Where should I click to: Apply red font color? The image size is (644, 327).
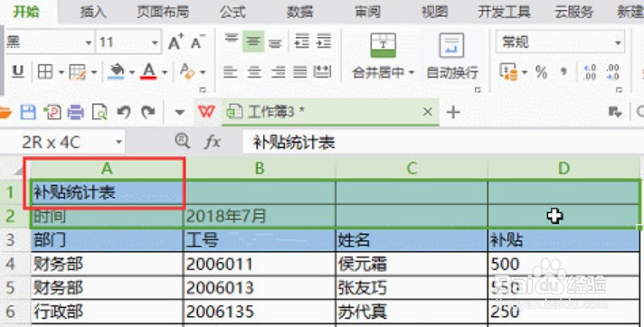148,71
